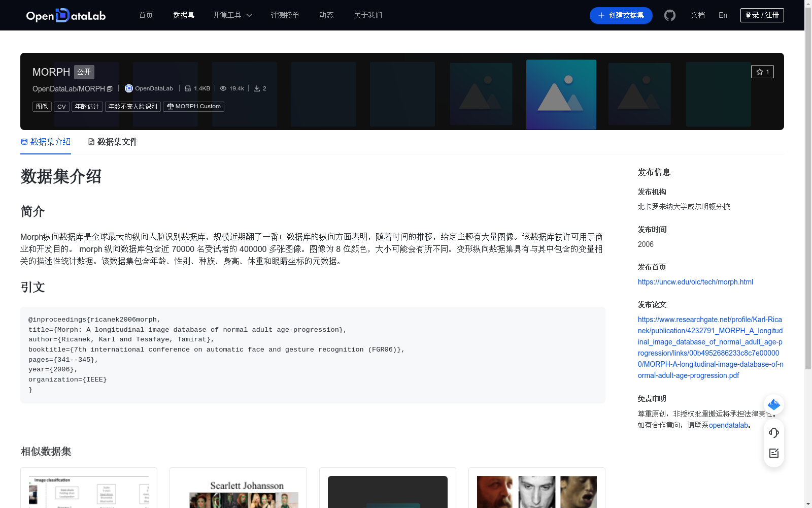Image resolution: width=812 pixels, height=508 pixels.
Task: Click the 1.4KB dataset size icon
Action: pos(188,88)
